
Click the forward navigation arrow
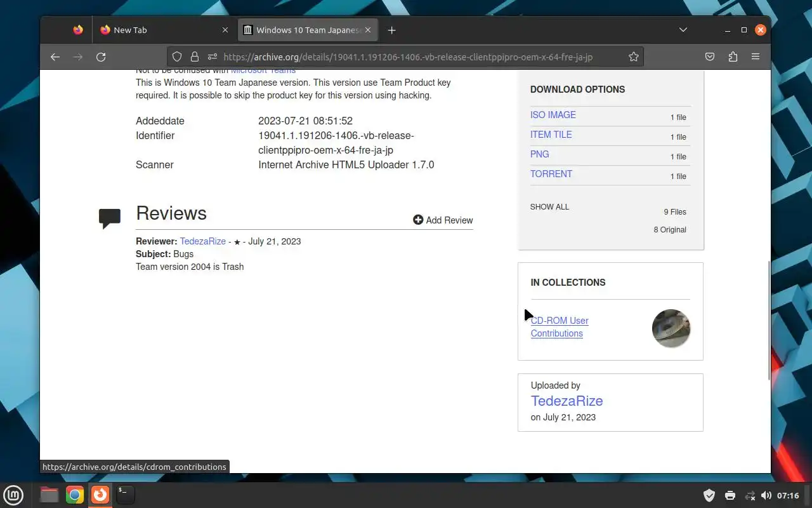click(78, 57)
